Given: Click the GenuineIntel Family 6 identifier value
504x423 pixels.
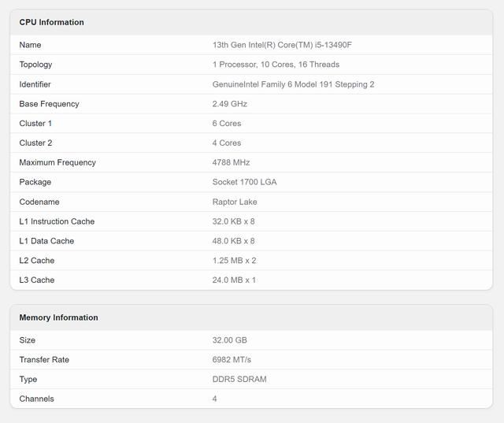Looking at the screenshot, I should 293,84.
